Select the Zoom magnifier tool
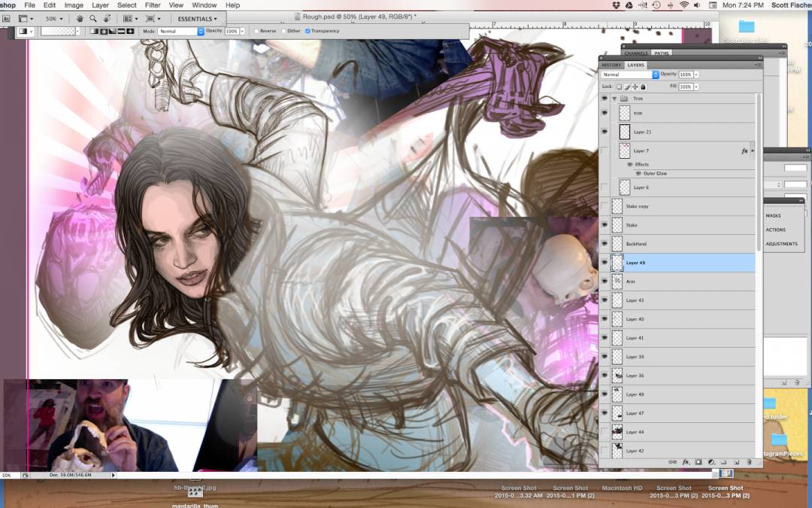 (x=93, y=18)
